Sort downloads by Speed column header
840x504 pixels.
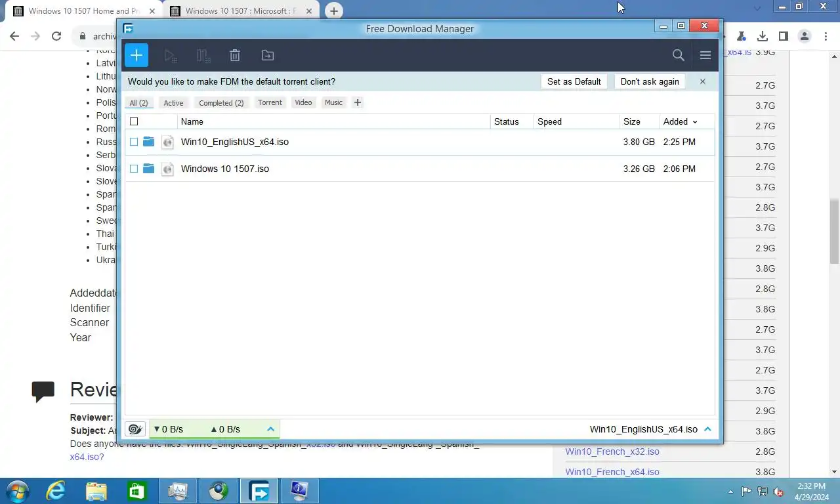576,121
